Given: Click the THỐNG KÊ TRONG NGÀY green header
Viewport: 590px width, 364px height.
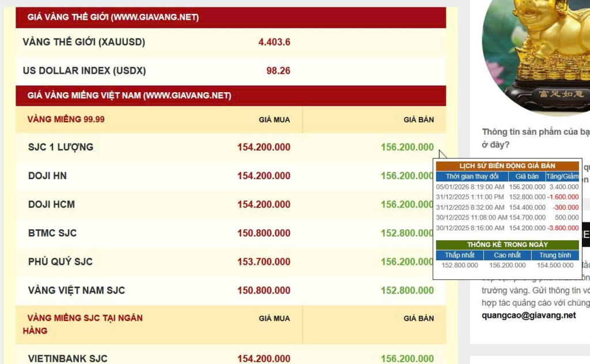Looking at the screenshot, I should [507, 245].
